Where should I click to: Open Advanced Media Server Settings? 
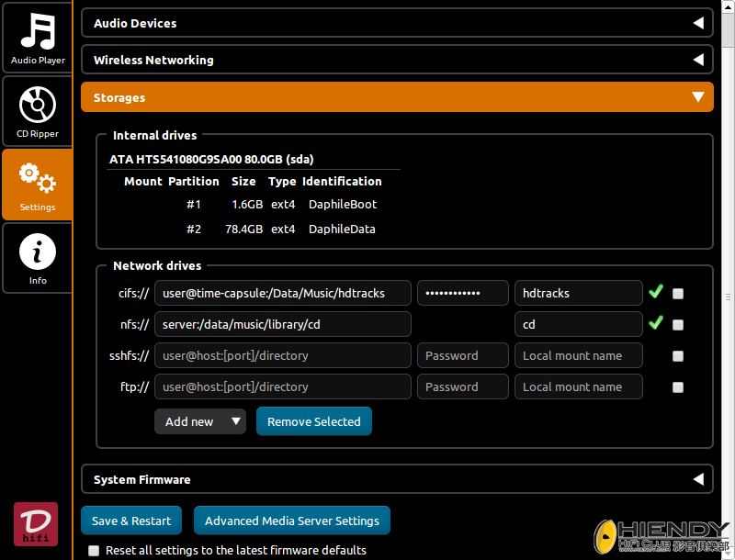pos(292,521)
